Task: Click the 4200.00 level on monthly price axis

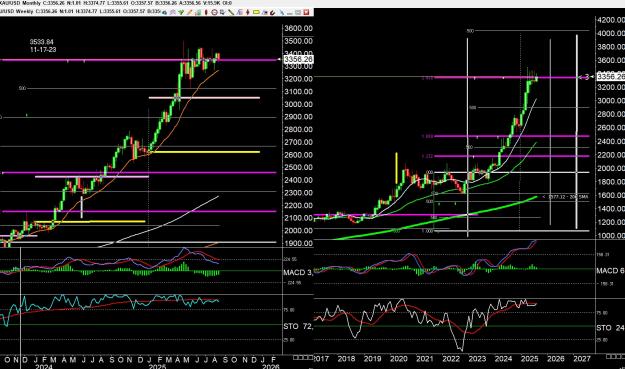Action: tap(611, 20)
